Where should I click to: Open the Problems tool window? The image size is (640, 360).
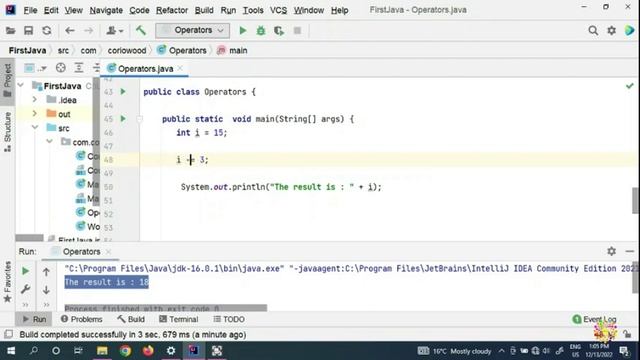coord(82,319)
